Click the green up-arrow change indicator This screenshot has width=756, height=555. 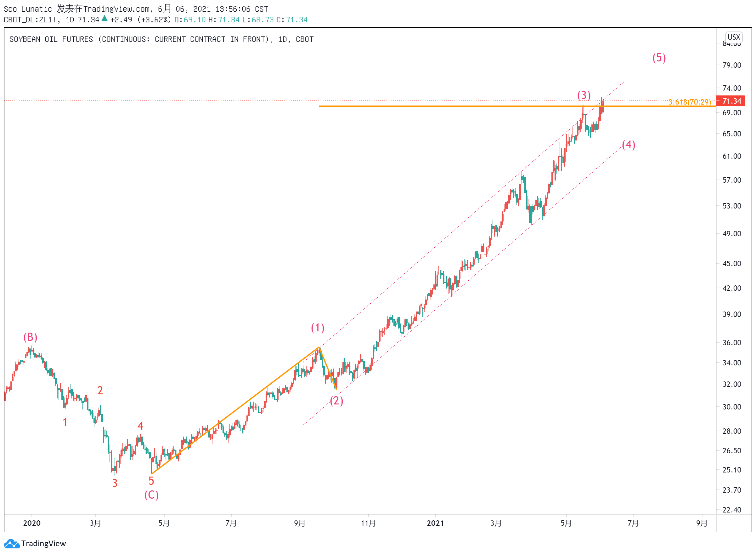[104, 19]
